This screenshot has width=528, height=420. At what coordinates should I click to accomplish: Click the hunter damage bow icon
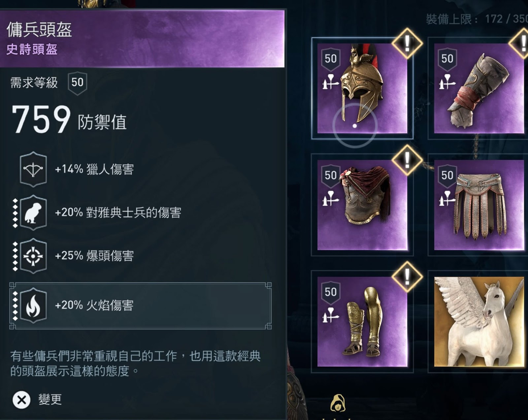(33, 169)
